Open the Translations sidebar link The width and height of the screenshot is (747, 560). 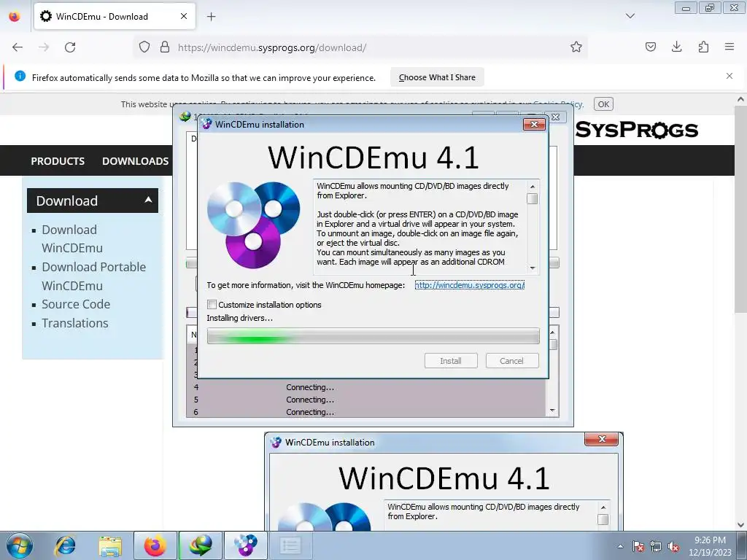(x=75, y=323)
